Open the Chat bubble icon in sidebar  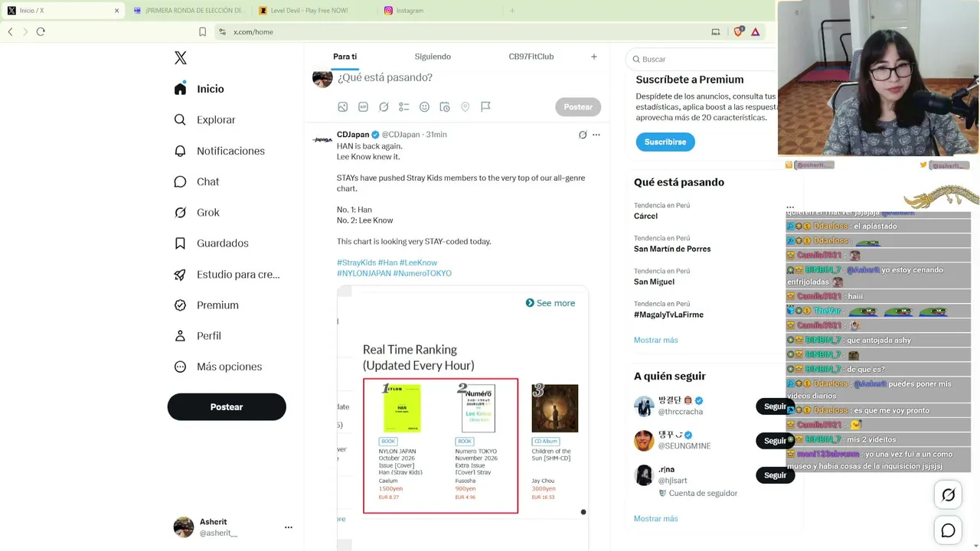pyautogui.click(x=180, y=181)
